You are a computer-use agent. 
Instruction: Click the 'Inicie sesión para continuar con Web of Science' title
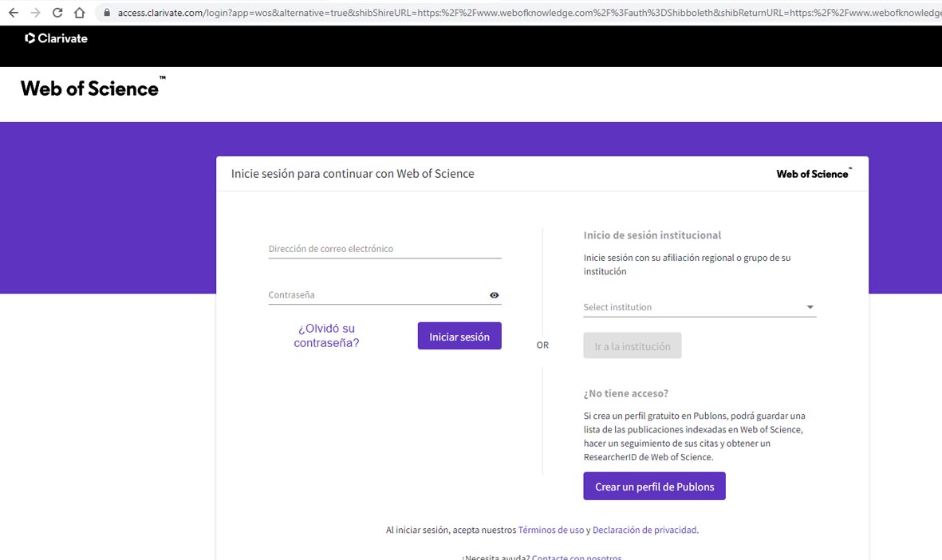pos(353,174)
